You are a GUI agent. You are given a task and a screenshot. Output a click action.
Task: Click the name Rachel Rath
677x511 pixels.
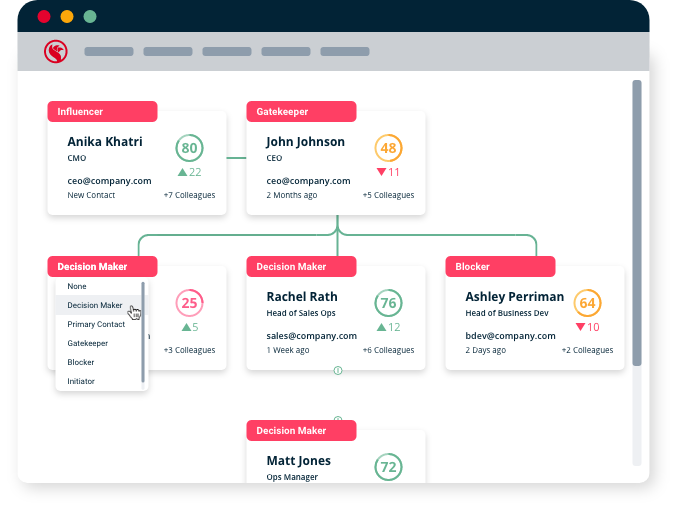(302, 297)
